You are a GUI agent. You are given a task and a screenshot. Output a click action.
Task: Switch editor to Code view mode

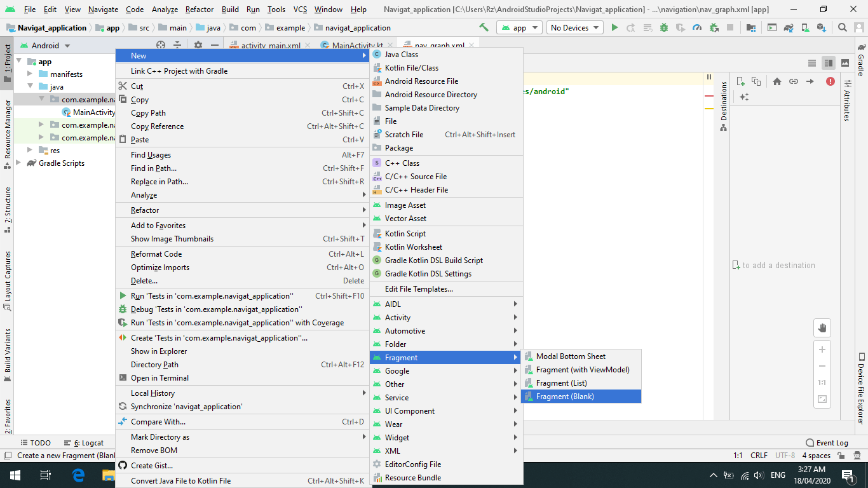pyautogui.click(x=812, y=63)
